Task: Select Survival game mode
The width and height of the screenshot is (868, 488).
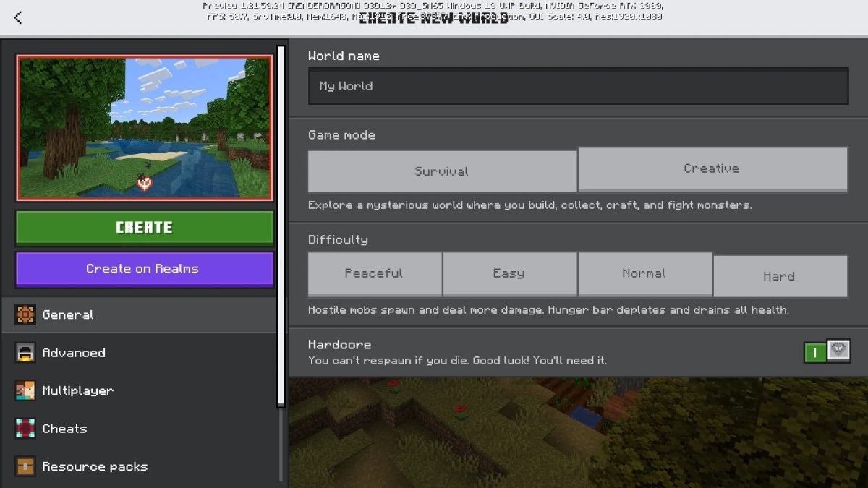Action: pos(441,171)
